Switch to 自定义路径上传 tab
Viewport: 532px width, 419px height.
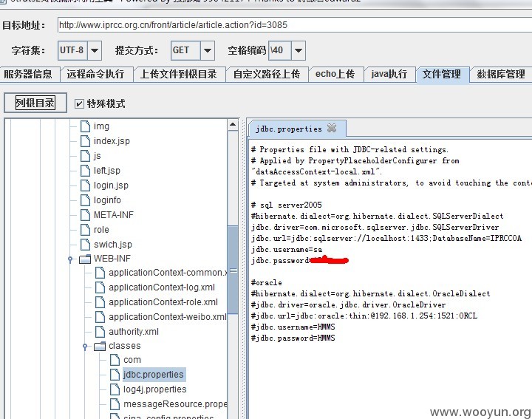tap(267, 74)
